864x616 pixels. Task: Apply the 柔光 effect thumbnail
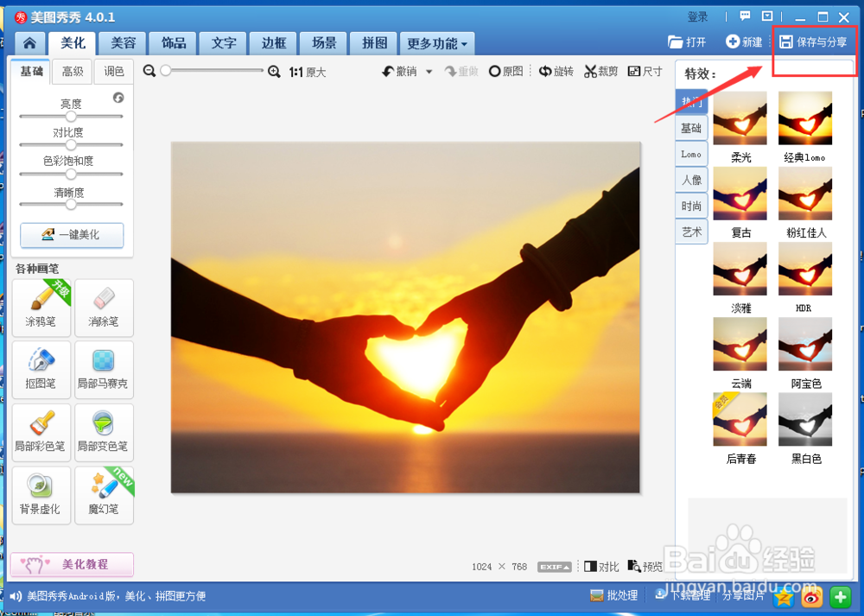click(x=740, y=117)
